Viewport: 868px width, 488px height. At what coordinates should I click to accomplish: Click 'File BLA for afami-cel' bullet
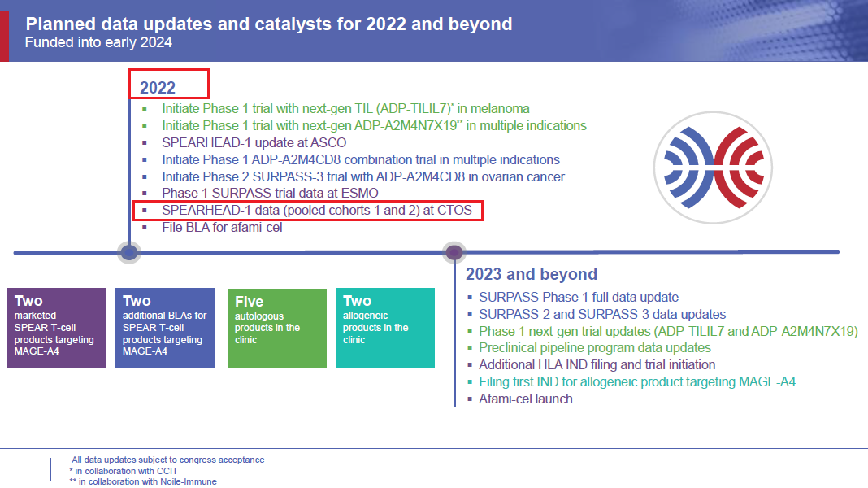click(x=222, y=228)
